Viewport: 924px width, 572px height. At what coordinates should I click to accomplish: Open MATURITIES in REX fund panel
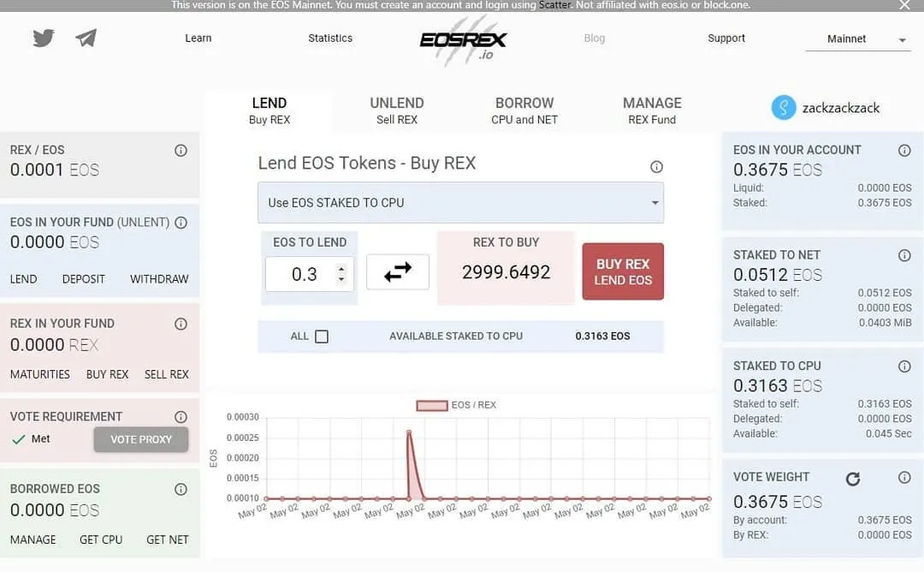tap(39, 374)
